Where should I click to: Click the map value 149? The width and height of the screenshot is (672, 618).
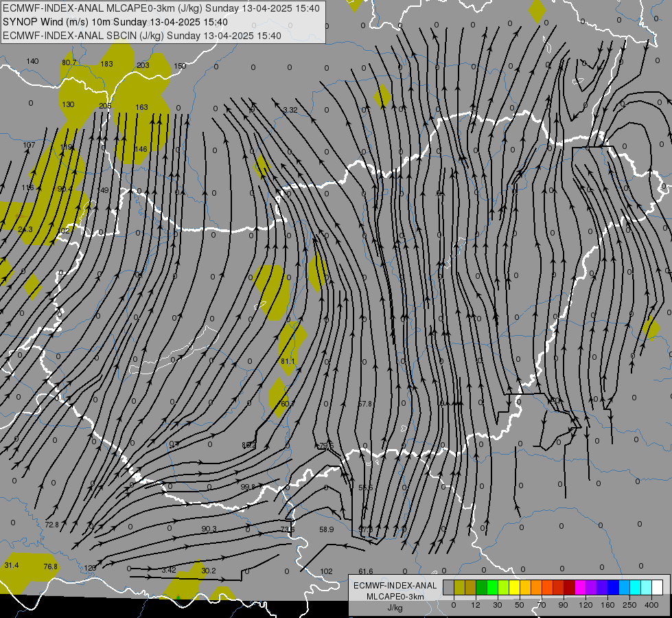(x=103, y=190)
